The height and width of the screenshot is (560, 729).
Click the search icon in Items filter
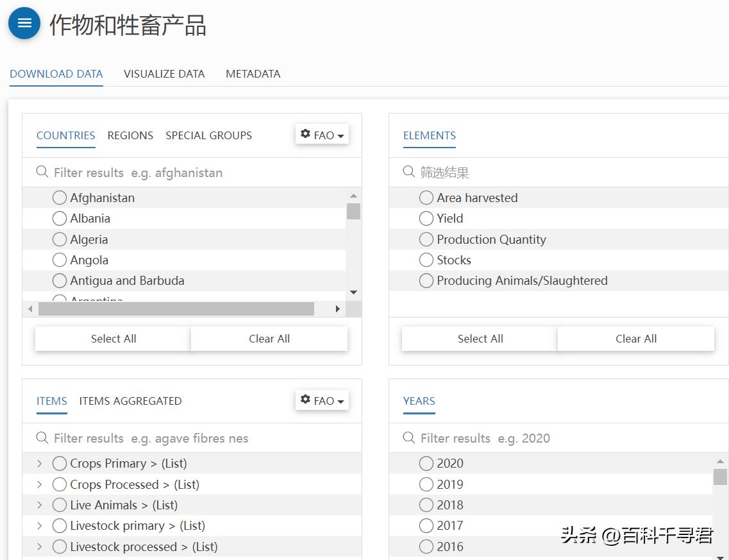42,437
